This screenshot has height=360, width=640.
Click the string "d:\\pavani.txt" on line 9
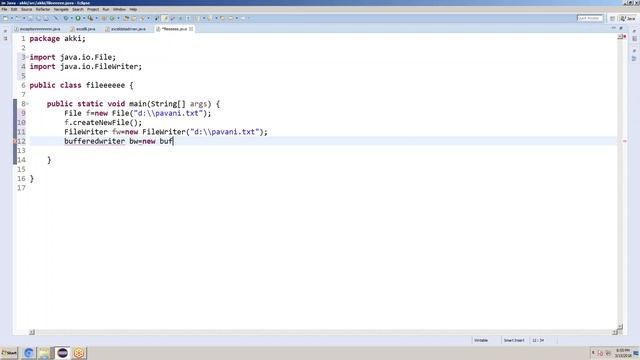[168, 113]
